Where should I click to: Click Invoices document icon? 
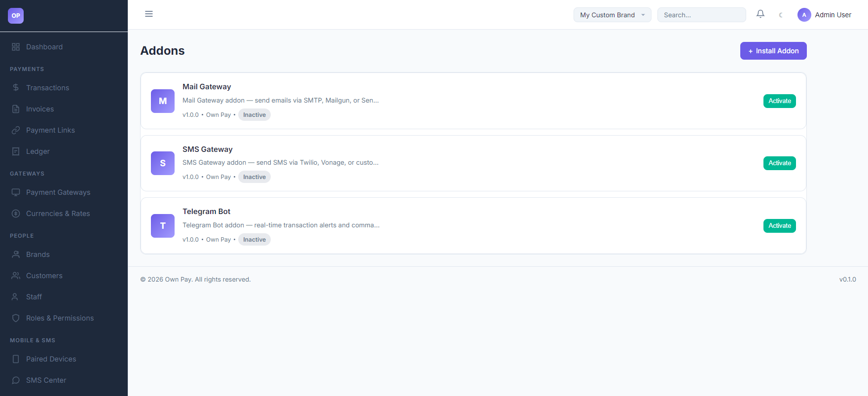click(16, 109)
